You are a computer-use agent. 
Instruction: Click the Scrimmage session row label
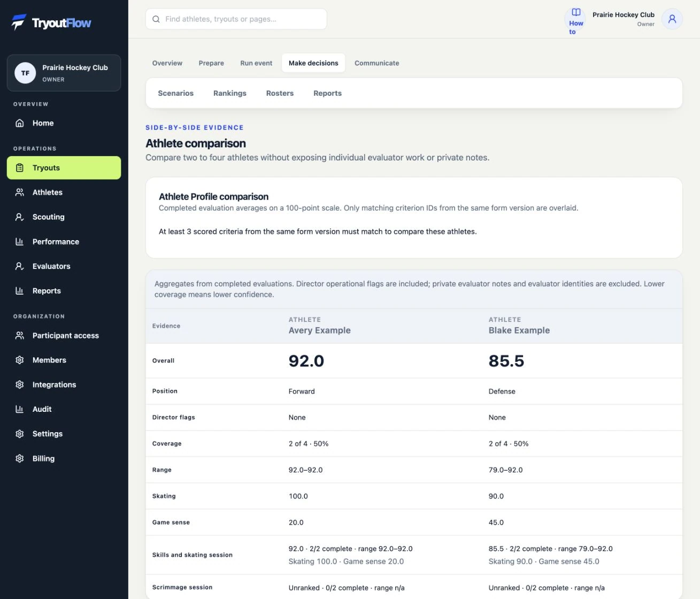click(x=182, y=587)
